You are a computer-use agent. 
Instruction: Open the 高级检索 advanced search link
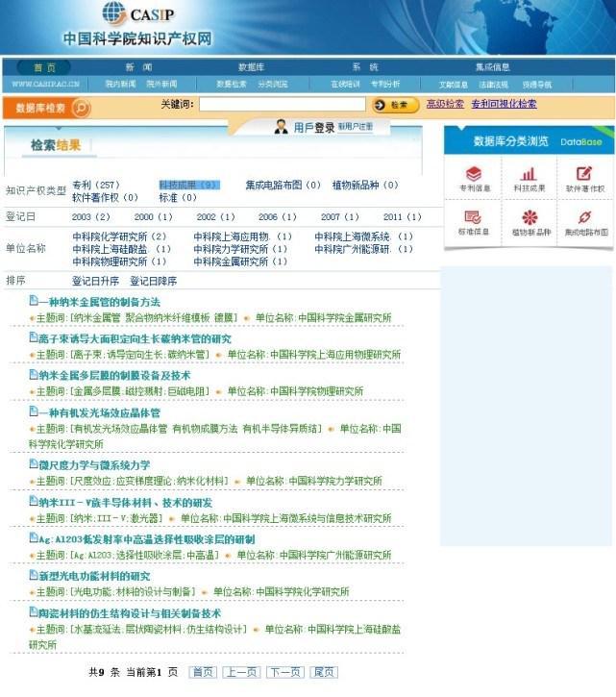click(x=445, y=104)
